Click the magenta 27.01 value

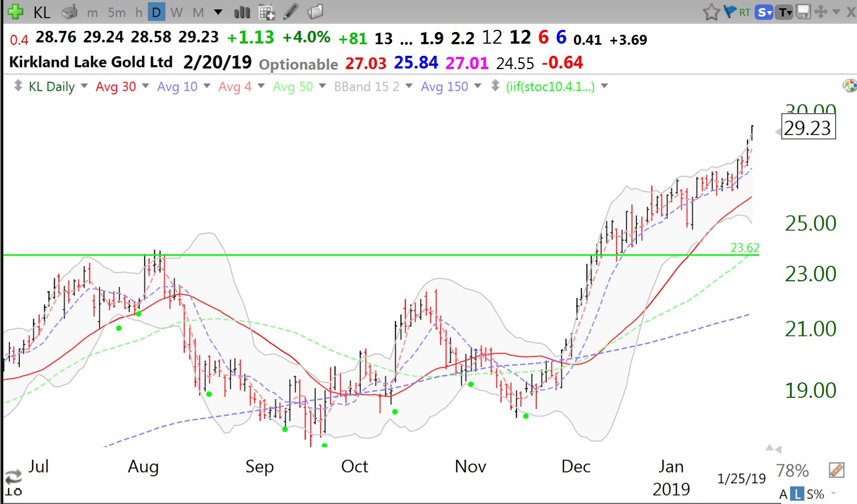click(x=467, y=63)
